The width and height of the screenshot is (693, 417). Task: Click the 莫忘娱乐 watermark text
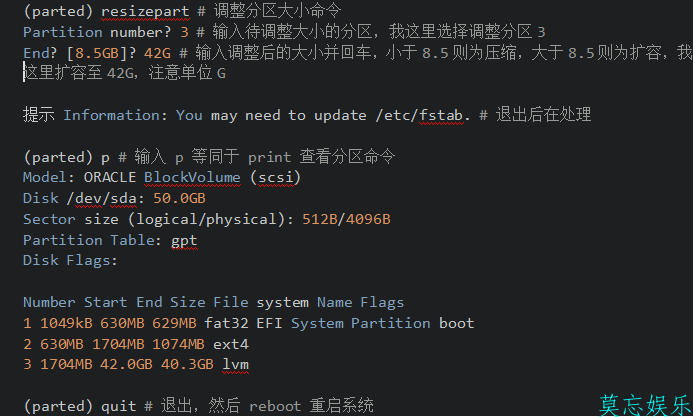click(x=644, y=405)
